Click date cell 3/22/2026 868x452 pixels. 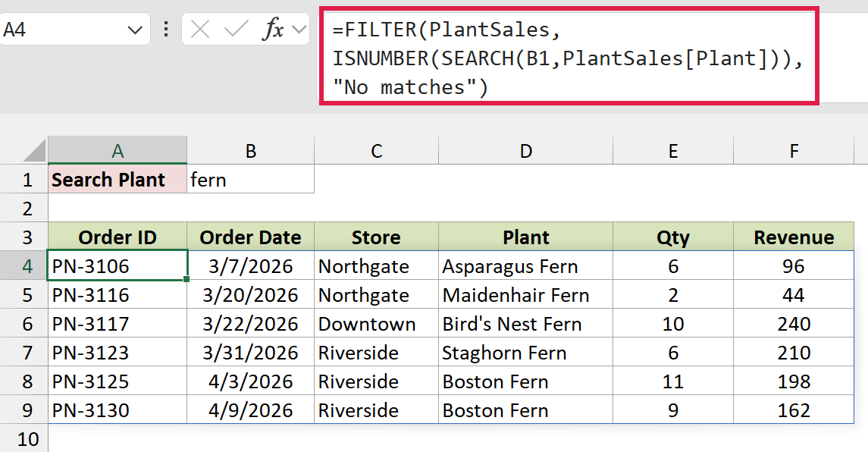(251, 324)
